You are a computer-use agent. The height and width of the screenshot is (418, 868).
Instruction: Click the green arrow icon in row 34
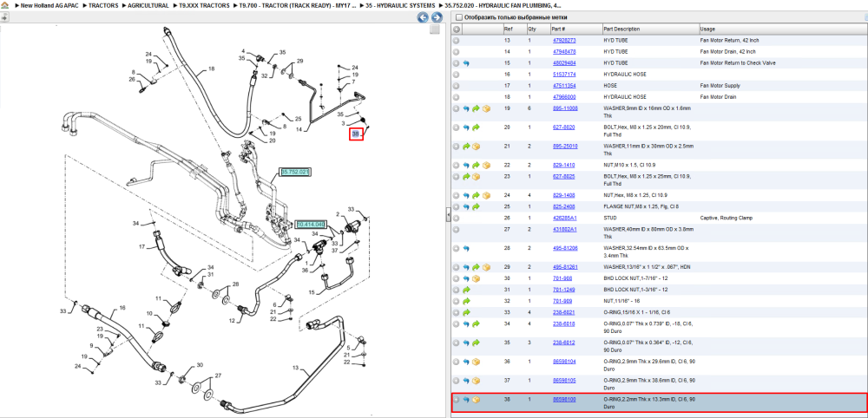[476, 323]
